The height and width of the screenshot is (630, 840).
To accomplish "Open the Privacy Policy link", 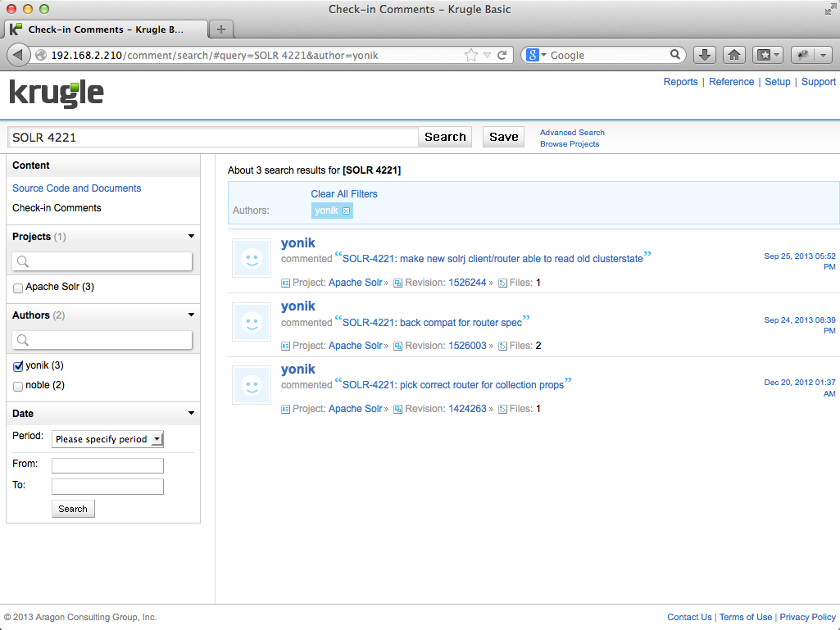I will pyautogui.click(x=807, y=617).
